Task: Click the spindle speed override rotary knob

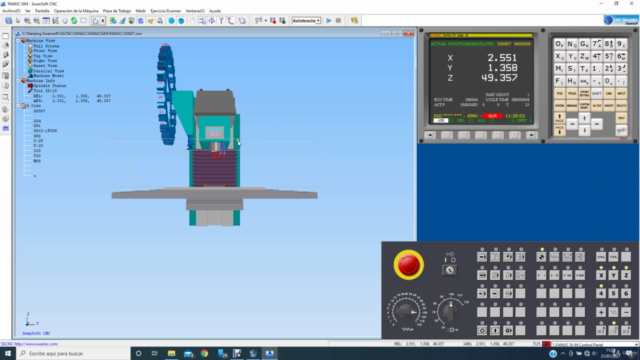Action: click(450, 311)
